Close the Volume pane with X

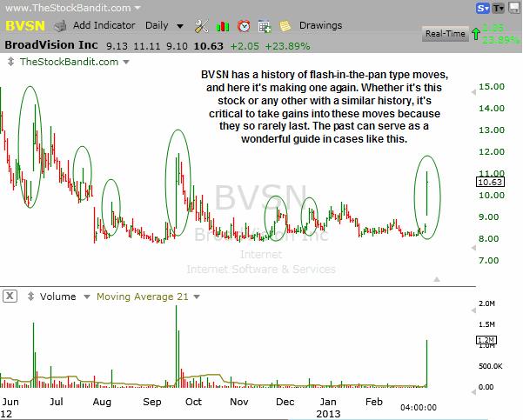coord(10,297)
